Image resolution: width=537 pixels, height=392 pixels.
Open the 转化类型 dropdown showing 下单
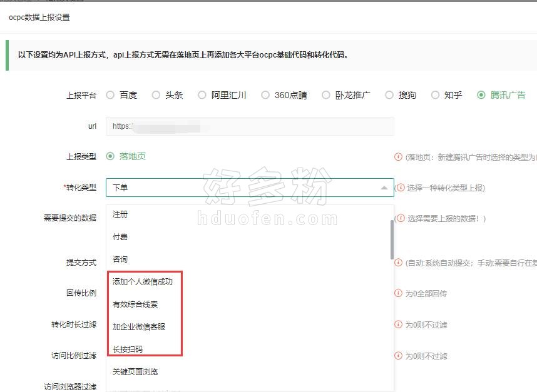pos(250,188)
